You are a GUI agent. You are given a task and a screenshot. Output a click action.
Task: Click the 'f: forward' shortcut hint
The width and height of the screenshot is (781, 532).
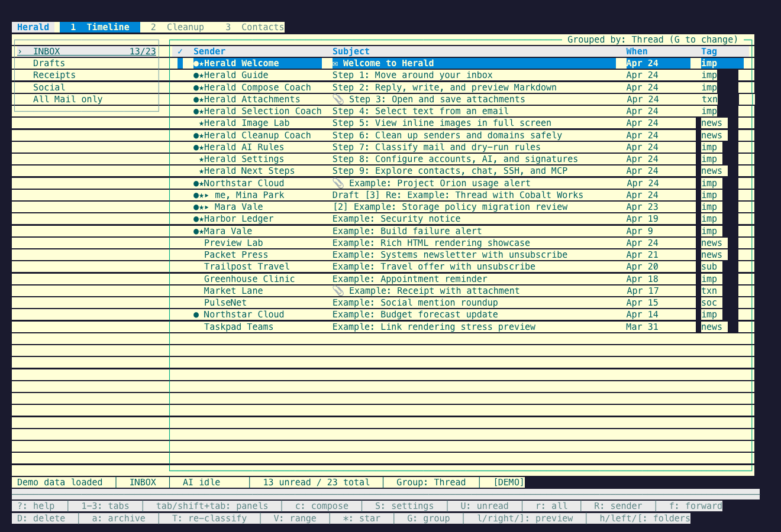click(x=696, y=506)
